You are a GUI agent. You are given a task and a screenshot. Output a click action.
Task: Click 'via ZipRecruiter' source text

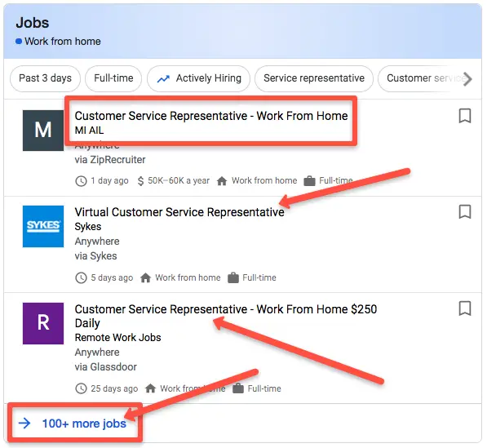pyautogui.click(x=110, y=160)
